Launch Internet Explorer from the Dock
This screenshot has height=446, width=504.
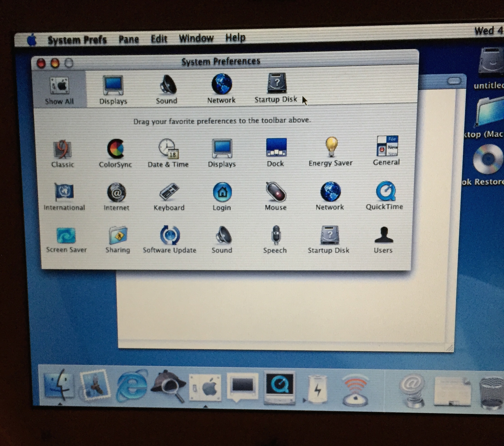click(x=132, y=386)
